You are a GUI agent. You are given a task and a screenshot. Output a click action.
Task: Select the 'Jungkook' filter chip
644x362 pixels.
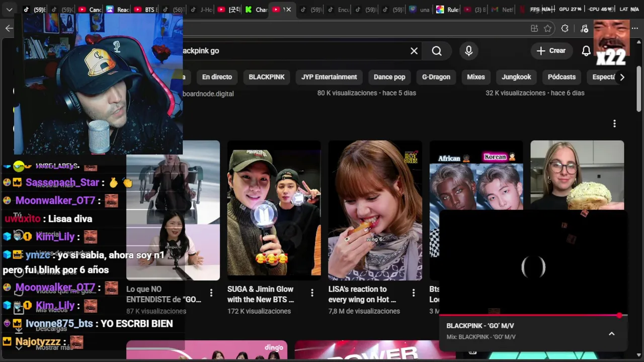[x=516, y=77]
